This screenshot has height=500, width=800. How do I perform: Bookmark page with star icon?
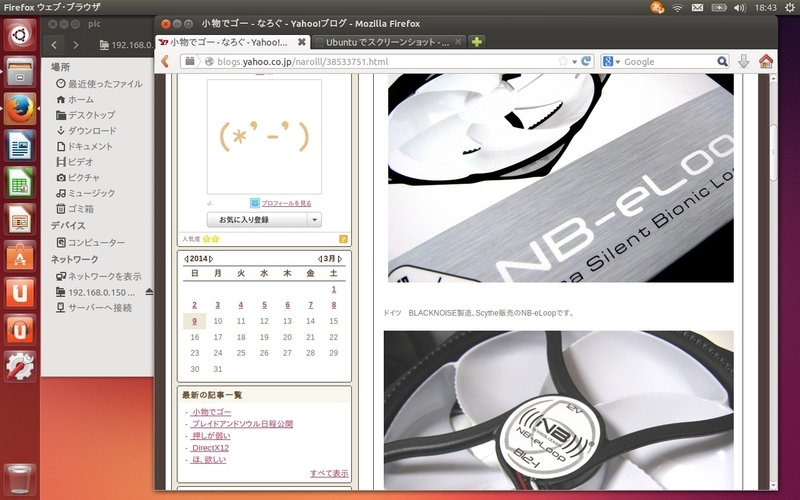click(563, 61)
